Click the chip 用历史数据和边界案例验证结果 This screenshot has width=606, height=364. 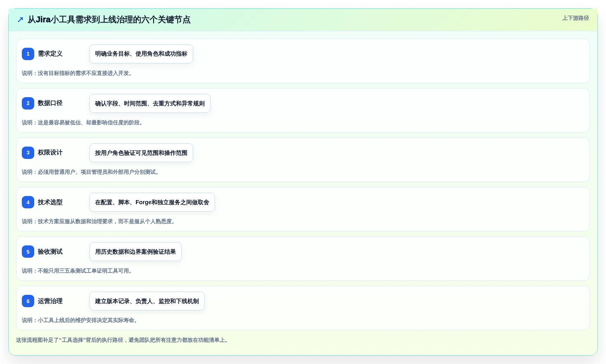coord(136,252)
